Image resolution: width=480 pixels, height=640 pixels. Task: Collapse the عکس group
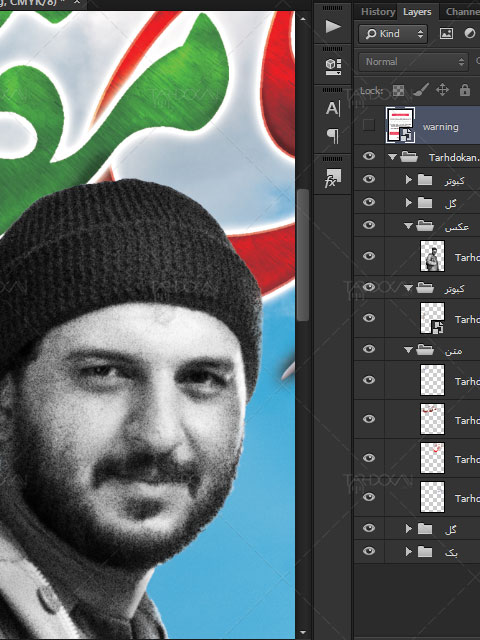(x=408, y=226)
